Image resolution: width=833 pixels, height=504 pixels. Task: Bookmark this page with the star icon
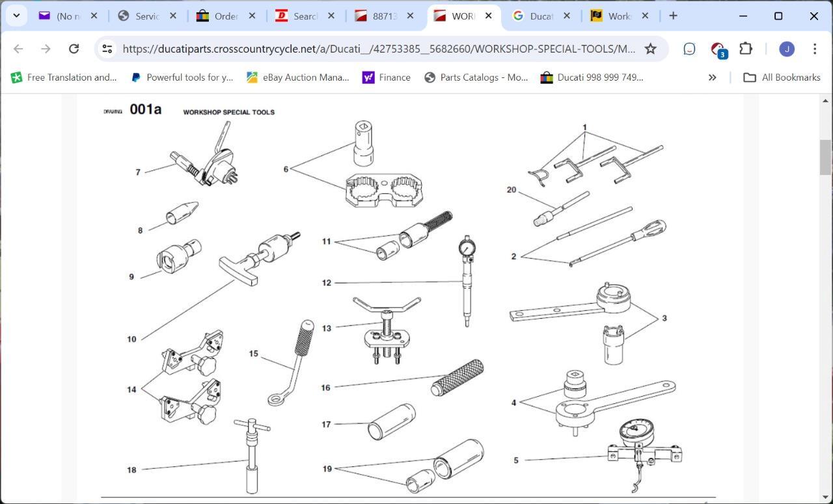pos(650,49)
